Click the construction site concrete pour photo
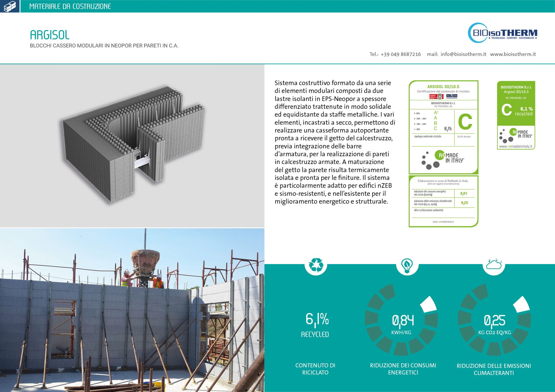Screen dimensions: 555x392 132,310
